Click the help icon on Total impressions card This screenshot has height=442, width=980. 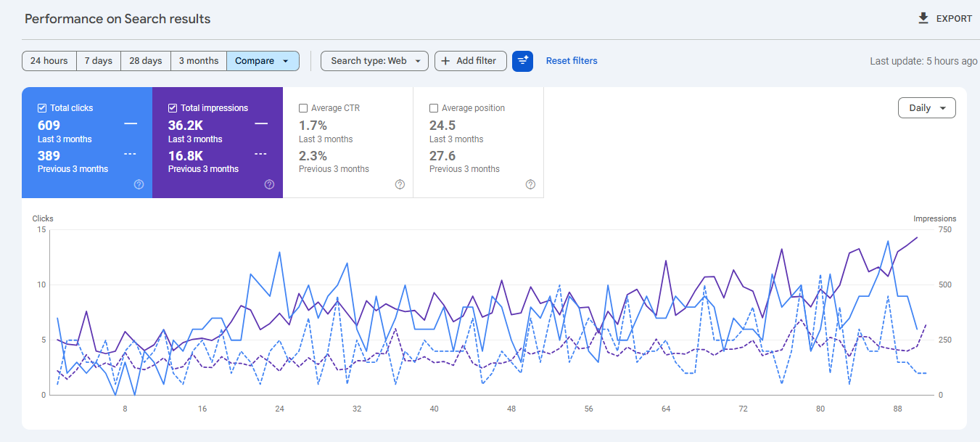(x=269, y=184)
